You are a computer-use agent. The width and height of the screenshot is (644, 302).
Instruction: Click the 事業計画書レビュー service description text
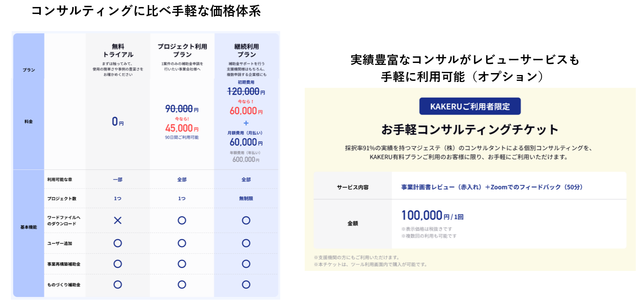(x=492, y=187)
